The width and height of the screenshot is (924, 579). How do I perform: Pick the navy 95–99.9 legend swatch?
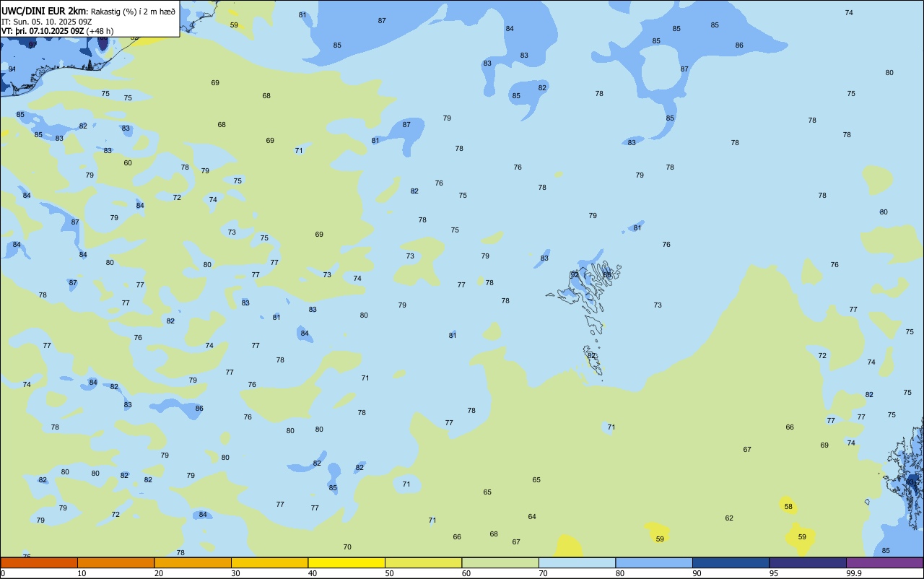808,562
